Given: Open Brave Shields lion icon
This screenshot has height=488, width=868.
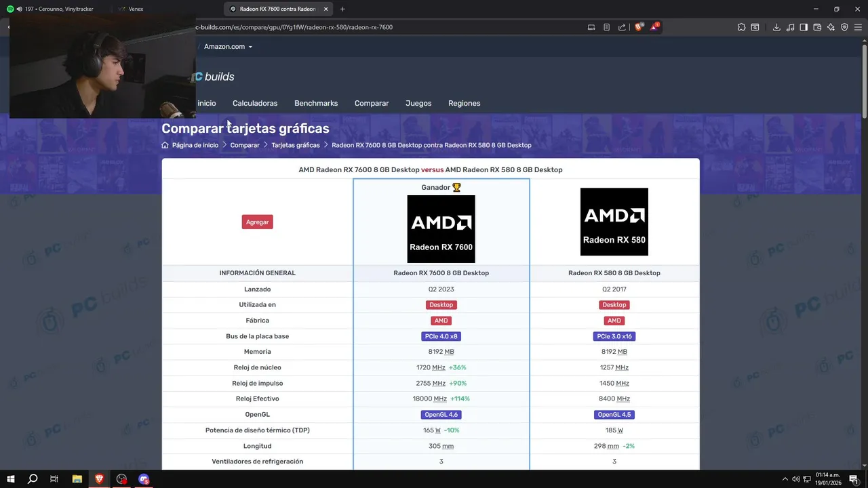Looking at the screenshot, I should [638, 27].
